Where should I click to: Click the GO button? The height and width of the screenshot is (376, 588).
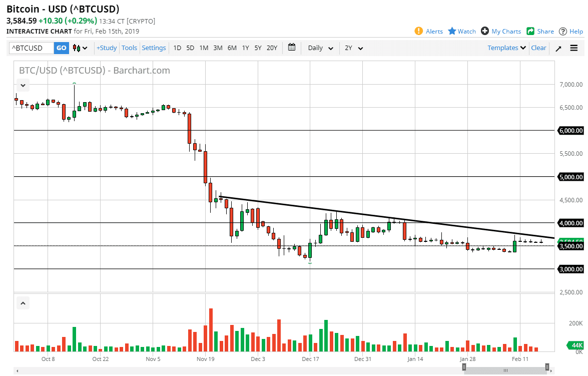61,48
